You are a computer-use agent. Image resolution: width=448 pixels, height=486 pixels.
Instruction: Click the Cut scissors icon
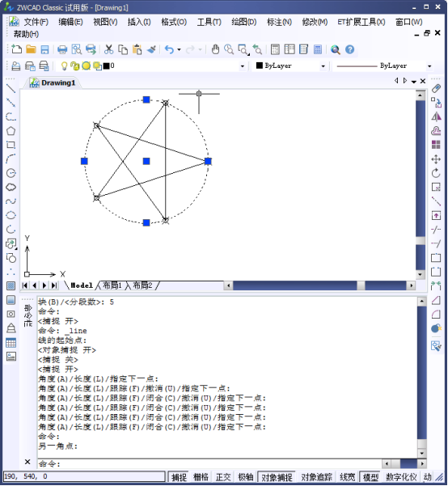(109, 49)
